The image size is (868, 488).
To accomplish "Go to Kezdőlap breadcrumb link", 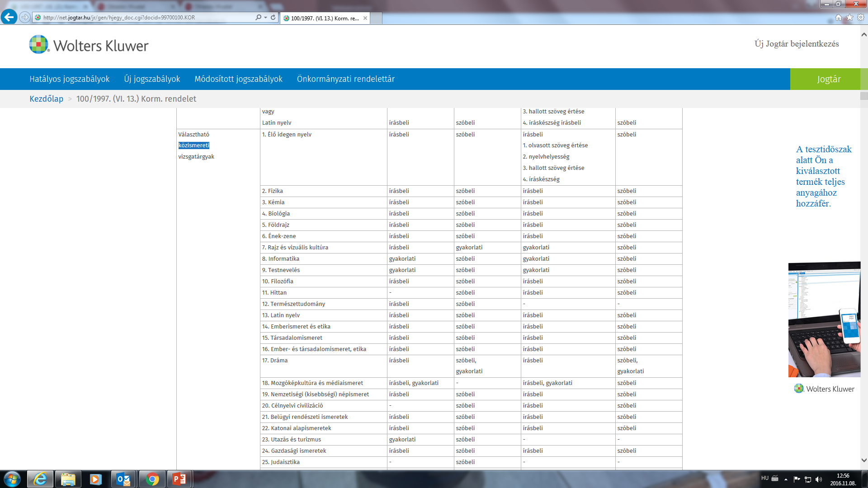I will click(x=46, y=99).
